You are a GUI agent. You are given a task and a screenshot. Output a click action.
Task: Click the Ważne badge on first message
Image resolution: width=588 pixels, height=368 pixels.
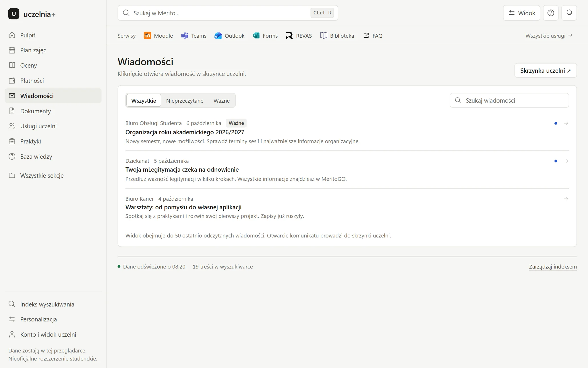pos(236,123)
